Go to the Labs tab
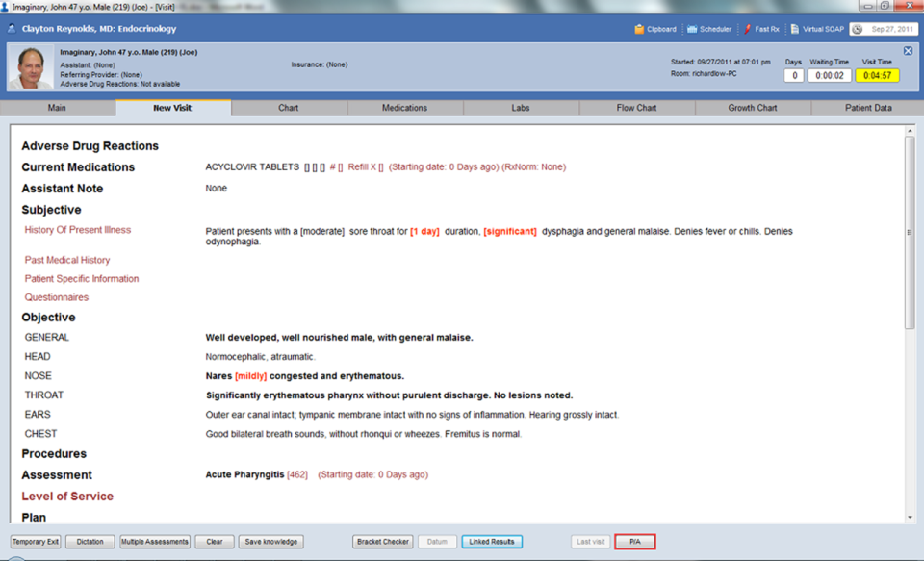The image size is (924, 561). [521, 108]
